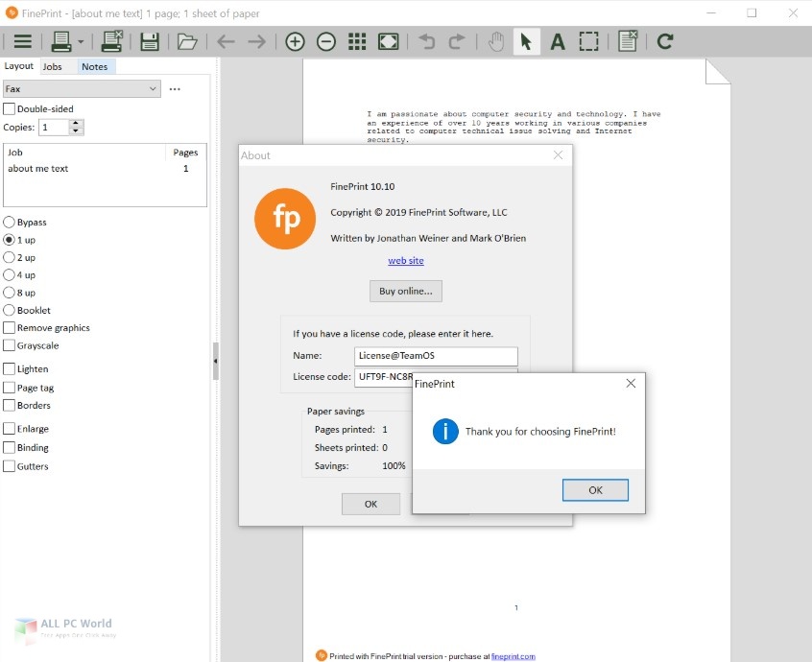Click the Copies number field
Screen dimensions: 812x662
coord(54,127)
